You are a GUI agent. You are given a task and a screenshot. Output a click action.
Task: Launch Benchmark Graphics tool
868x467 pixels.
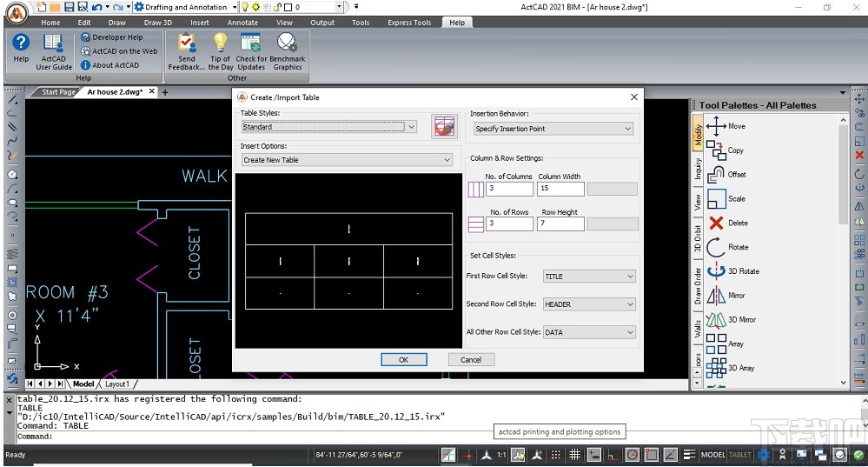pyautogui.click(x=288, y=51)
